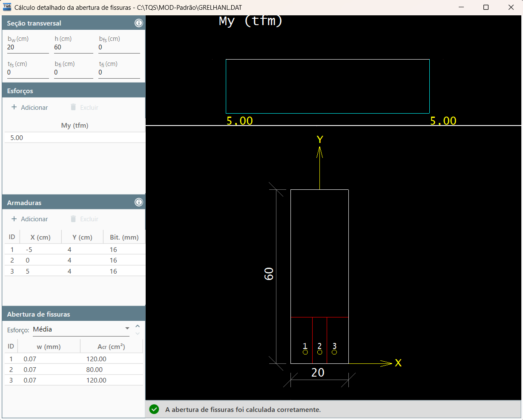Click plus icon to add an Esforços entry
523x420 pixels.
click(14, 107)
